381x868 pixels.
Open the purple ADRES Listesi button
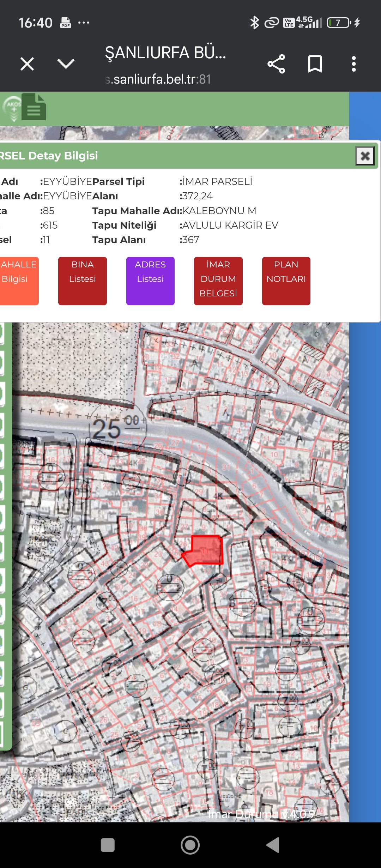[150, 281]
